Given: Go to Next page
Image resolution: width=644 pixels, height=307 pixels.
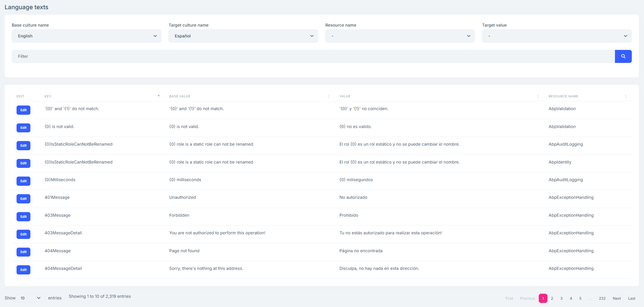Looking at the screenshot, I should pos(617,298).
